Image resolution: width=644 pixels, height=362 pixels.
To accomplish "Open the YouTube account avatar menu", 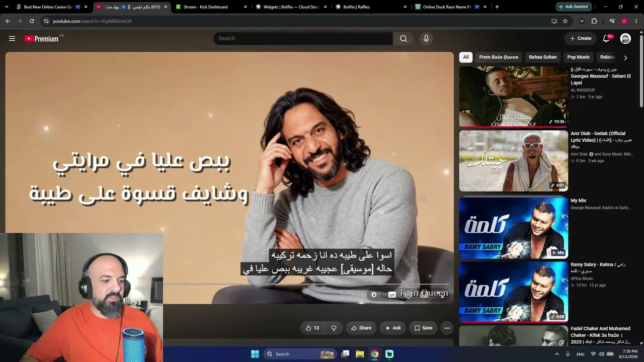I will point(625,39).
